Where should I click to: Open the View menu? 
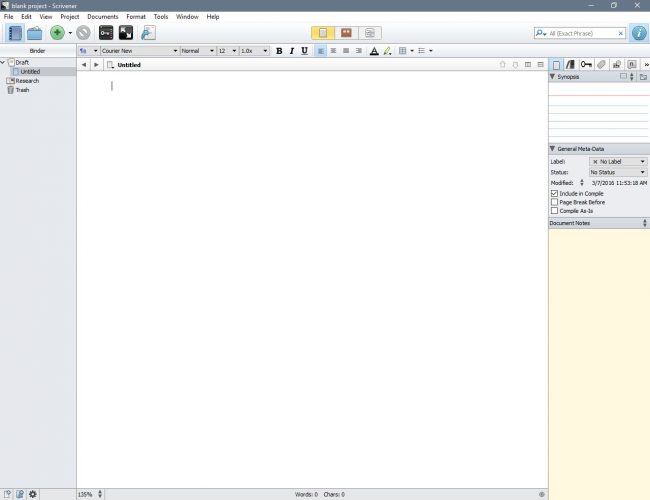click(46, 17)
